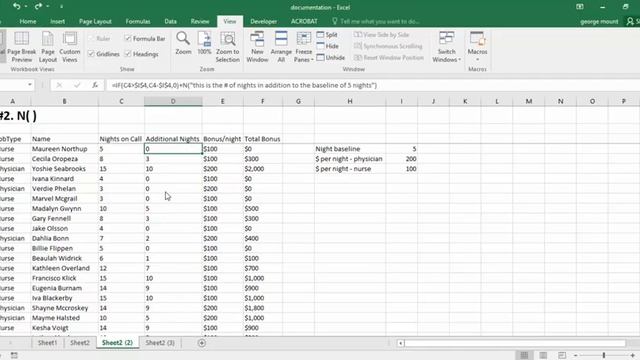Select the cell with Kathleen Overland

click(x=64, y=268)
